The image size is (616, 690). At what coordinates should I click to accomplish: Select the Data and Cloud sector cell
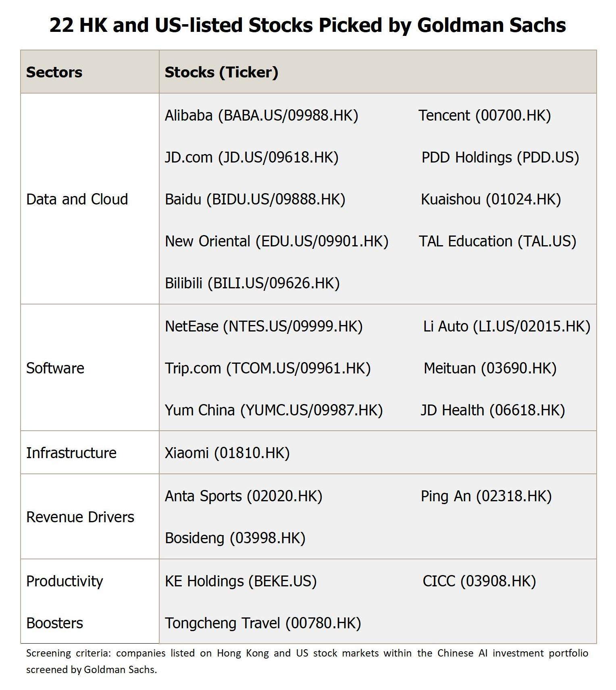tap(90, 199)
